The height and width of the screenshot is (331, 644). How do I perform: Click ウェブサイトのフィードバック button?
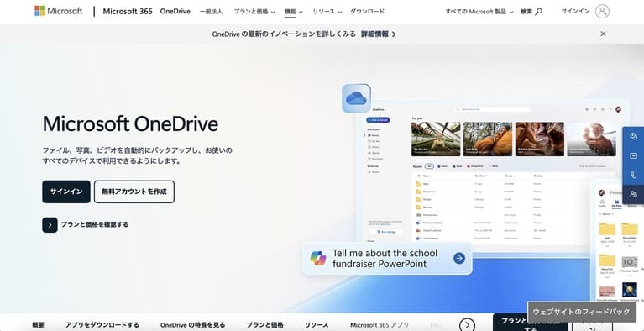pos(581,312)
